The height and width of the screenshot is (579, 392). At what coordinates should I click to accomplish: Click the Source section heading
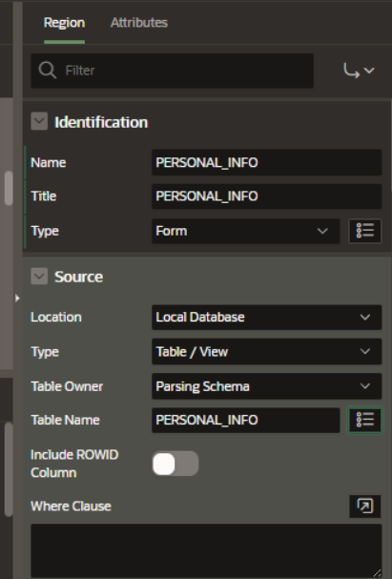78,277
